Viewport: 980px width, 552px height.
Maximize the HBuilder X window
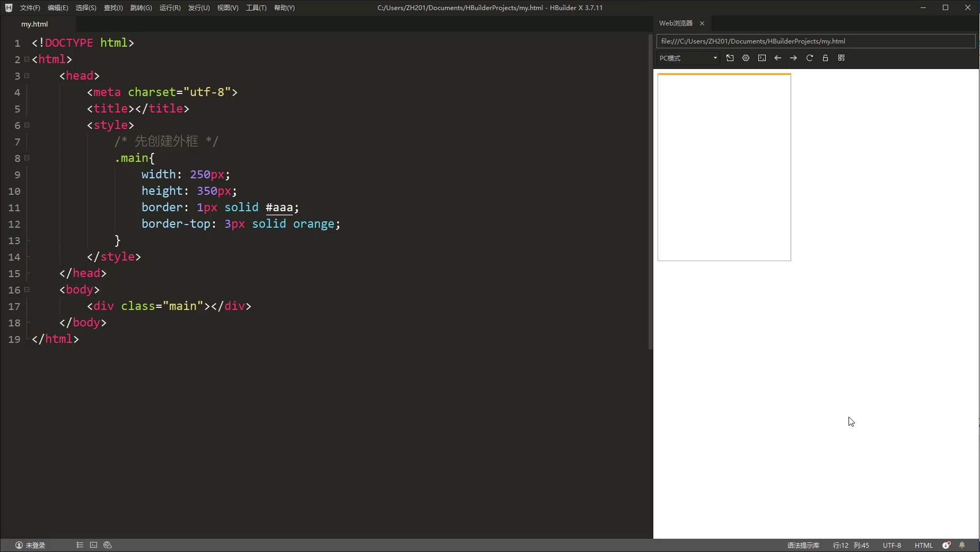pos(946,7)
